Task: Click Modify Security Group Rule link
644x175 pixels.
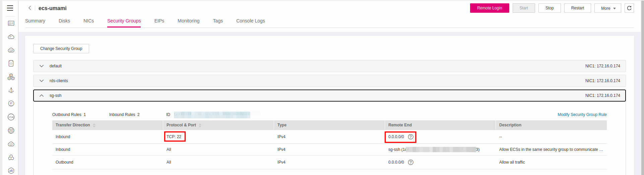Action: point(582,115)
